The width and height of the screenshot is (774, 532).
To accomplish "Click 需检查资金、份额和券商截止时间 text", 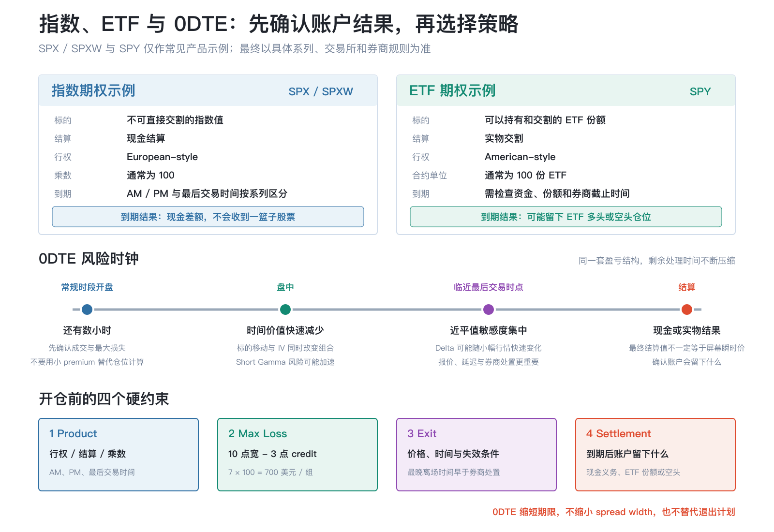I will [557, 193].
